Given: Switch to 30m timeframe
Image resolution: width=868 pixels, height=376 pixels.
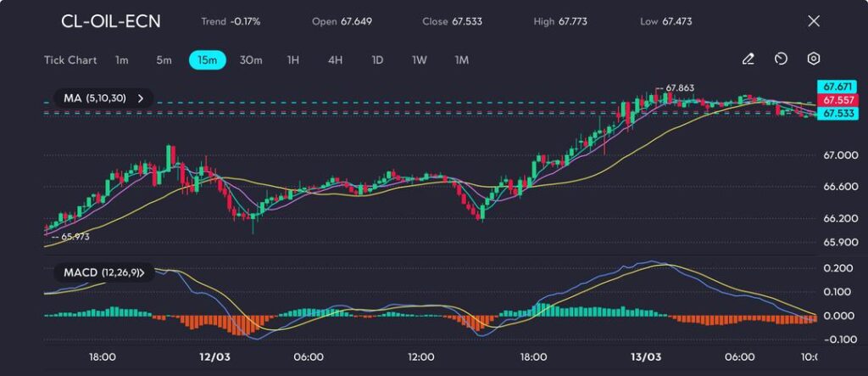Looking at the screenshot, I should (x=251, y=60).
